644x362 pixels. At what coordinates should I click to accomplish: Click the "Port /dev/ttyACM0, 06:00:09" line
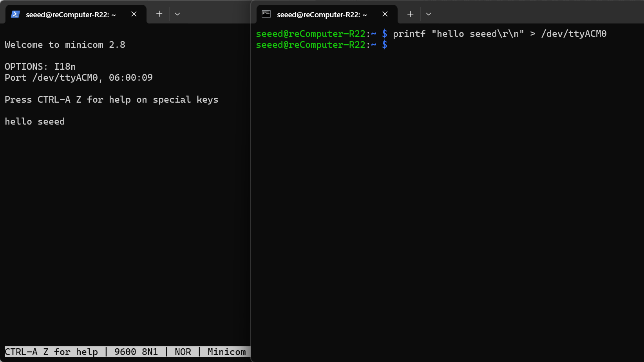pyautogui.click(x=79, y=78)
